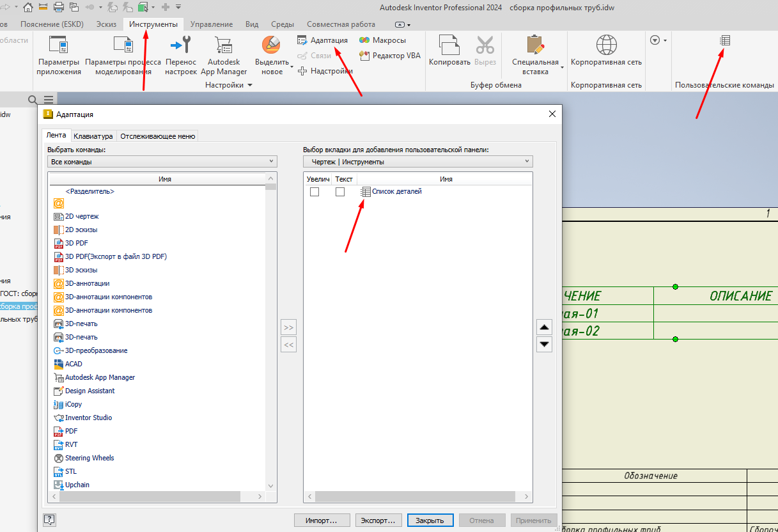Click the parts list icon in Пользовательские команды

(724, 40)
